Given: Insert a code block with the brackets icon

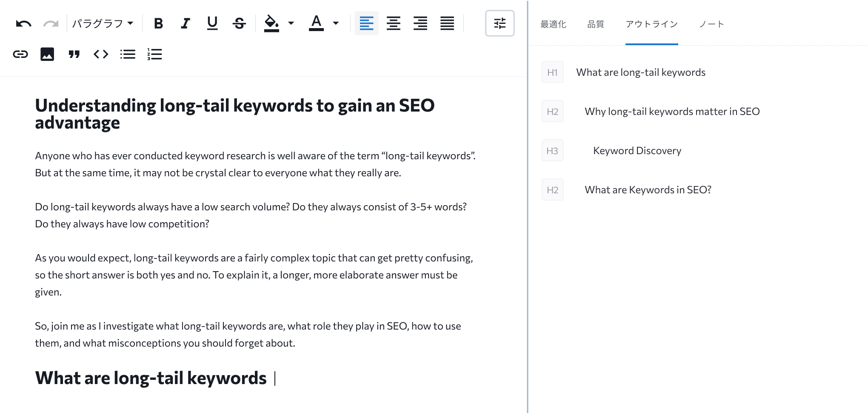Looking at the screenshot, I should pyautogui.click(x=101, y=54).
